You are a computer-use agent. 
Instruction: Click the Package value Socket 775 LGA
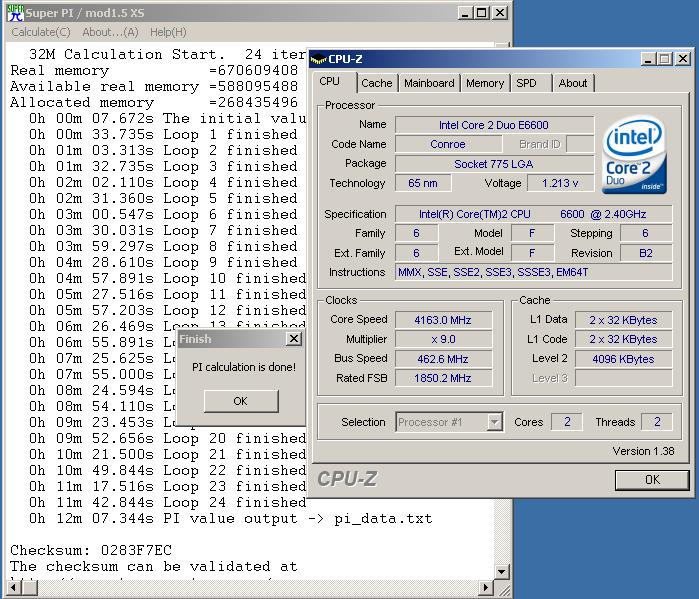coord(494,164)
